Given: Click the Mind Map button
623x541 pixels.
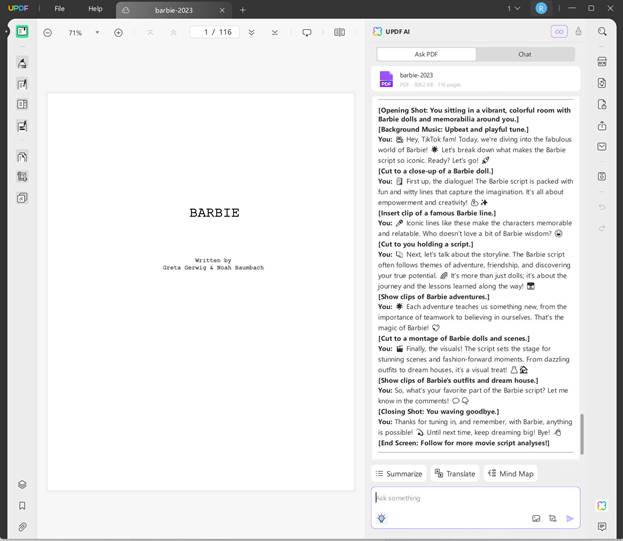Looking at the screenshot, I should pos(511,473).
